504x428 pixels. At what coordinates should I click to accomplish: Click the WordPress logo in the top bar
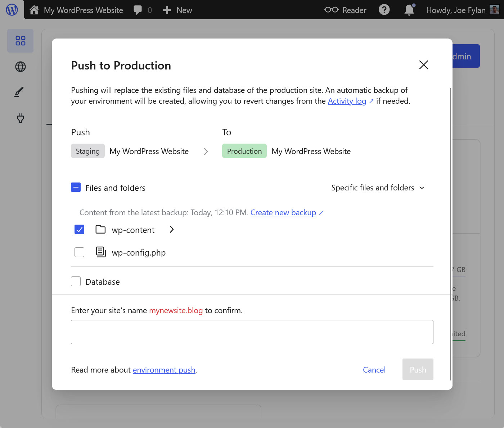[12, 10]
